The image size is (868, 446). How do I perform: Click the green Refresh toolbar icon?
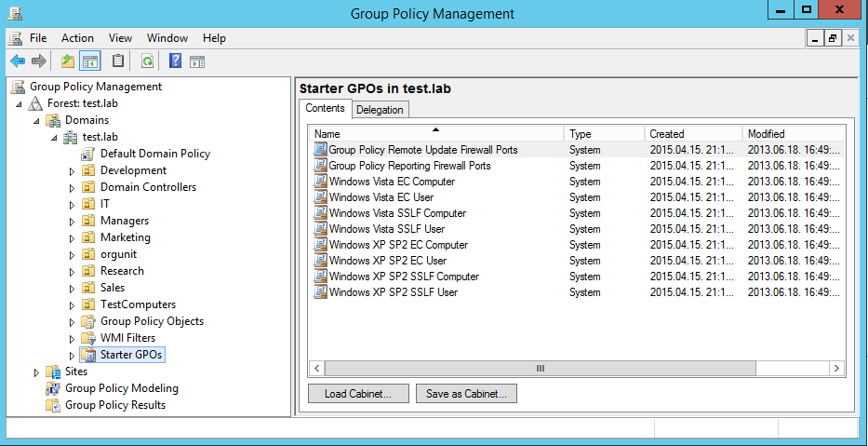coord(147,61)
